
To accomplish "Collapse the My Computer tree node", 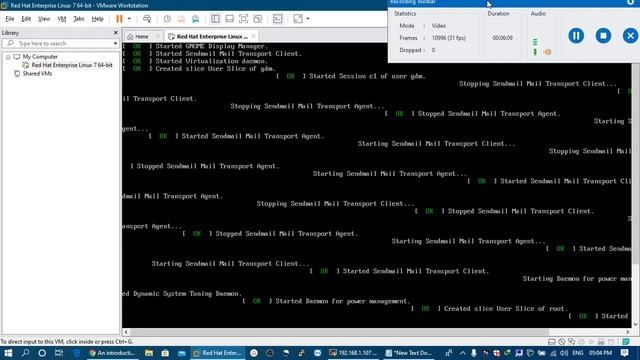I will (x=8, y=57).
